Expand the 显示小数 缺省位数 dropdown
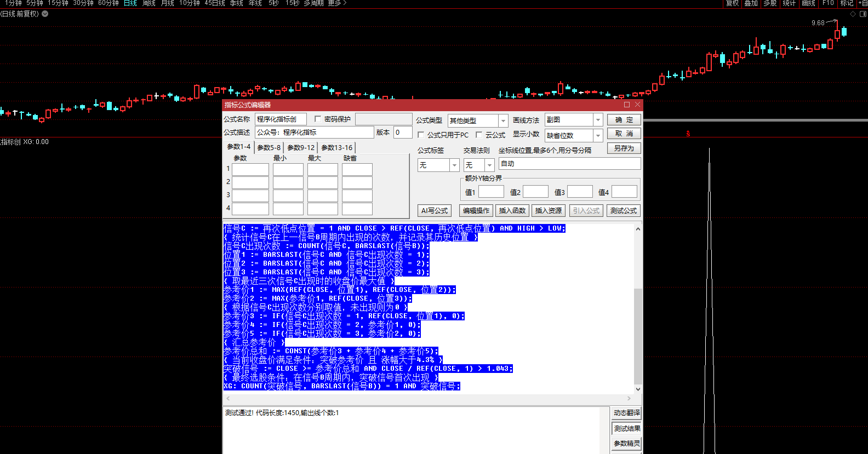Viewport: 868px width, 454px height. (598, 135)
